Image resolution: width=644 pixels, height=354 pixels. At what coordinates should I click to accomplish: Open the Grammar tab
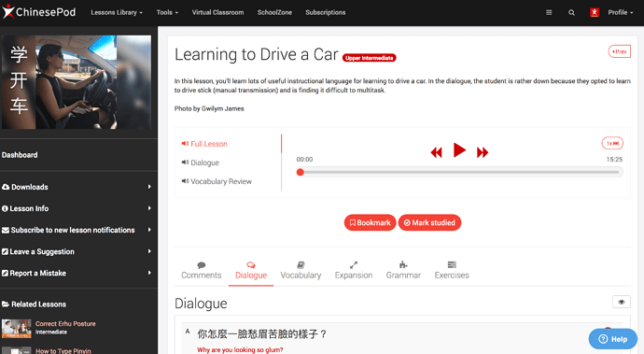[403, 271]
